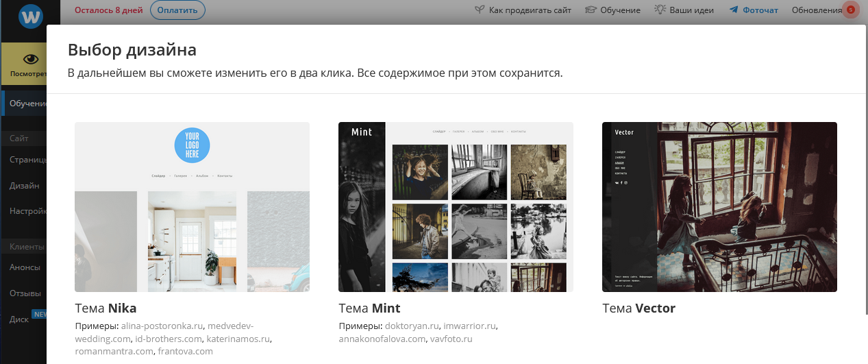Viewport: 868px width, 364px height.
Task: Click the graduation cap Обучение icon
Action: click(591, 10)
